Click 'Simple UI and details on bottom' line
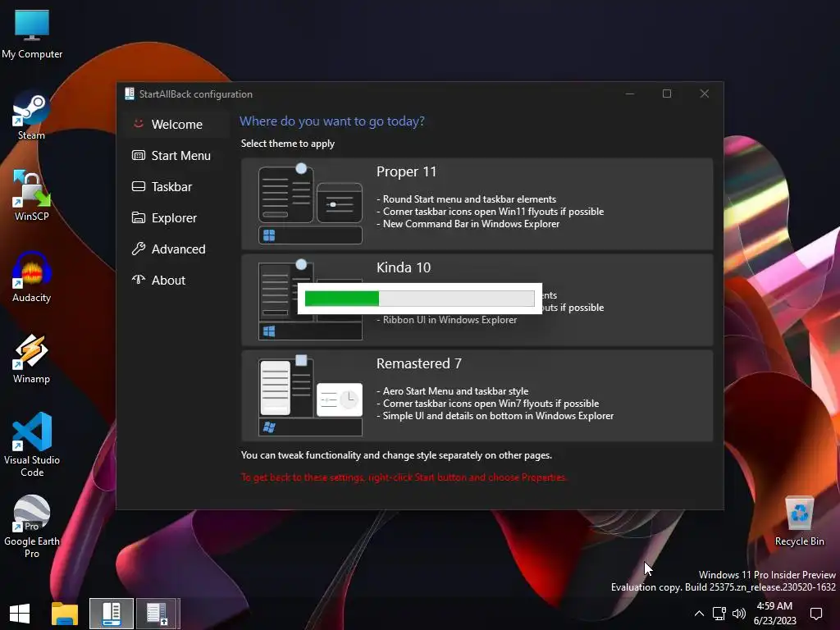 (495, 416)
